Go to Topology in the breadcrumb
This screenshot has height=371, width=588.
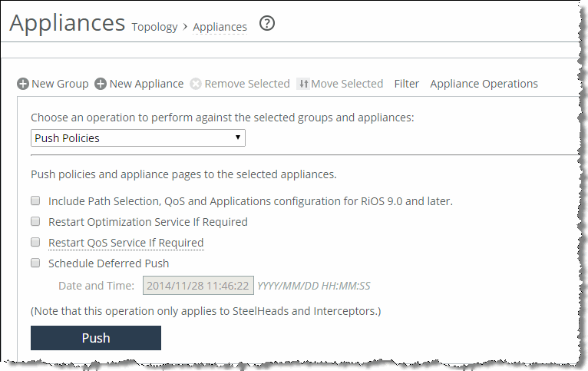(x=156, y=27)
